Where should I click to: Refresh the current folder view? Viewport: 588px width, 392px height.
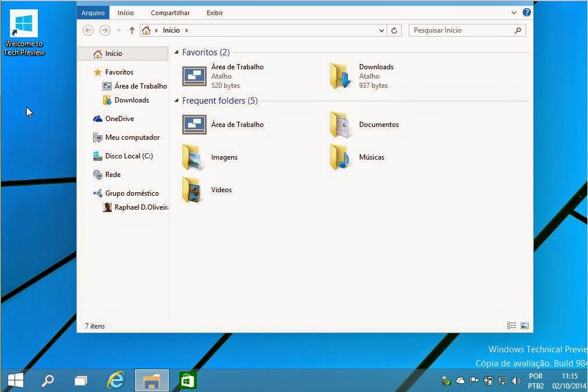tap(394, 30)
